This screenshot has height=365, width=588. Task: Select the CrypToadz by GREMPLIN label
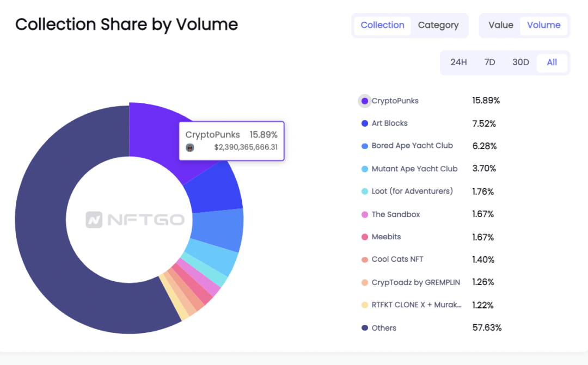[415, 282]
